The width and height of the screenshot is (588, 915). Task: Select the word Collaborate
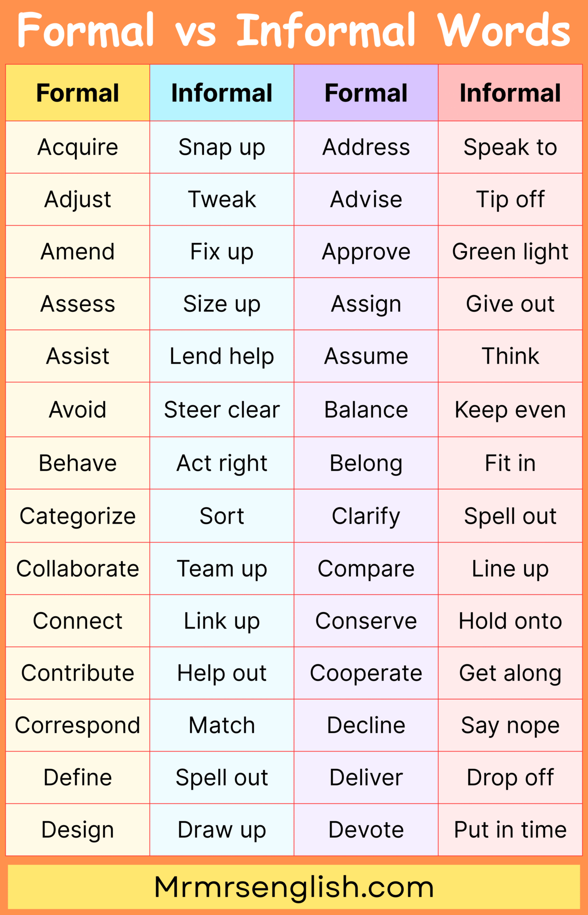click(x=78, y=569)
